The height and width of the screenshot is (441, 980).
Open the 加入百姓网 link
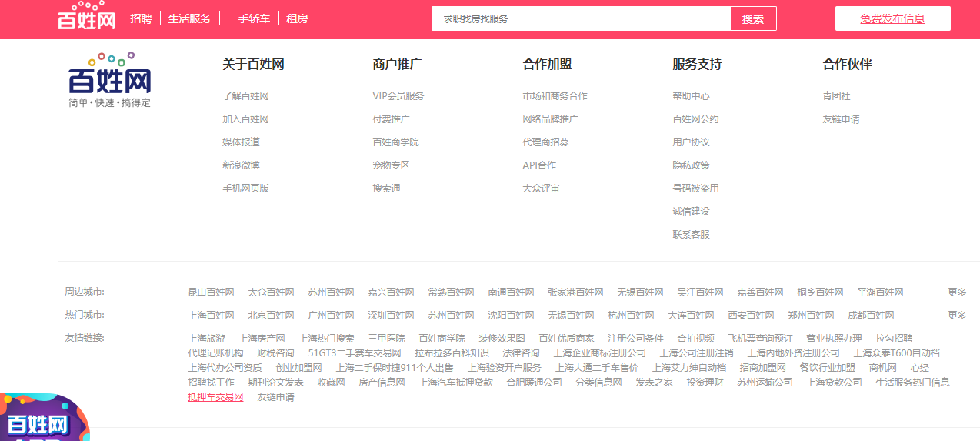pyautogui.click(x=245, y=119)
